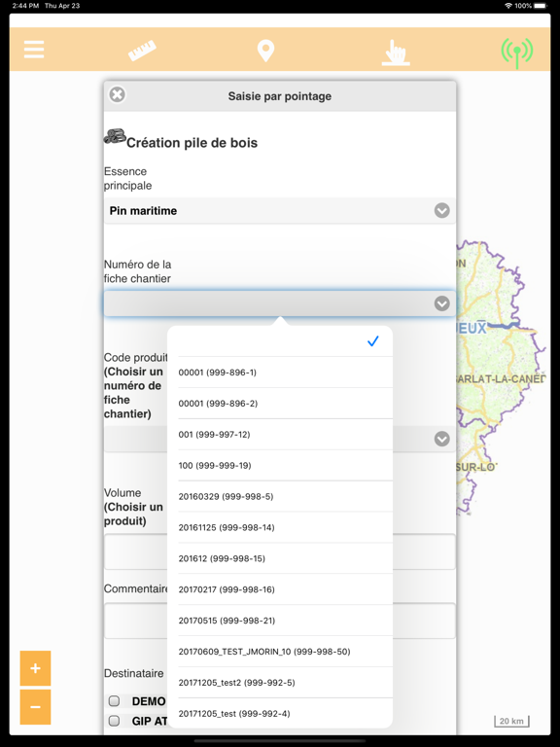
Task: Select the ruler measurement tool
Action: [x=142, y=51]
